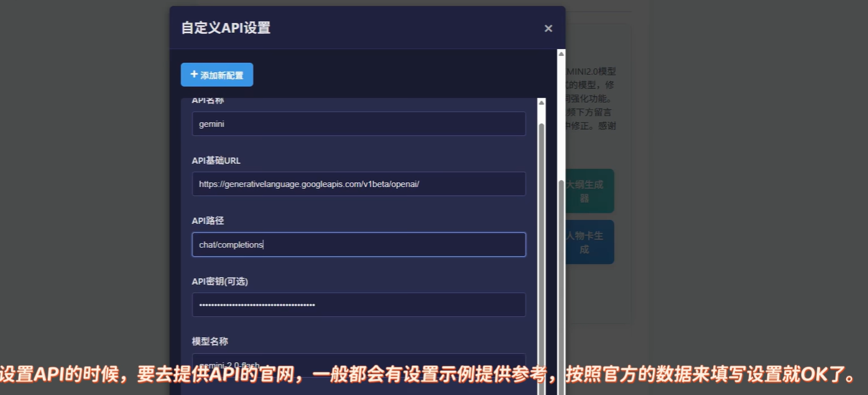Viewport: 868px width, 395px height.
Task: Click the 添加新配置 button
Action: tap(217, 75)
